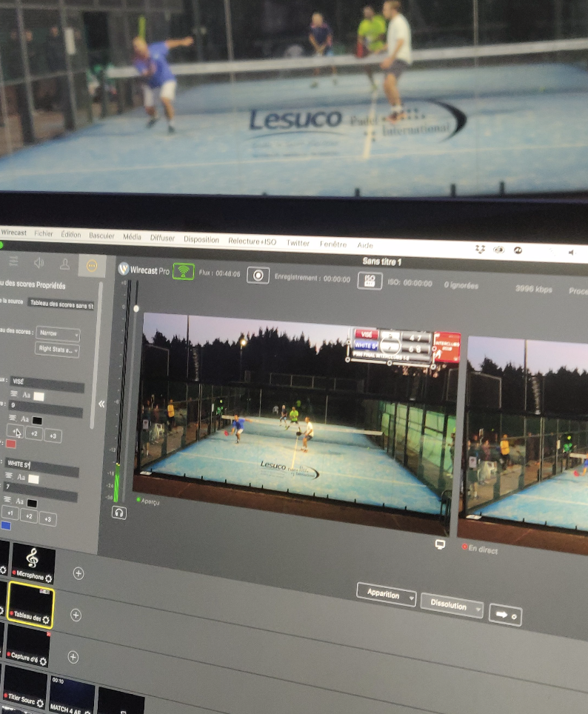Screen dimensions: 588x714
Task: Toggle the record button next to Enregistrement
Action: point(258,275)
